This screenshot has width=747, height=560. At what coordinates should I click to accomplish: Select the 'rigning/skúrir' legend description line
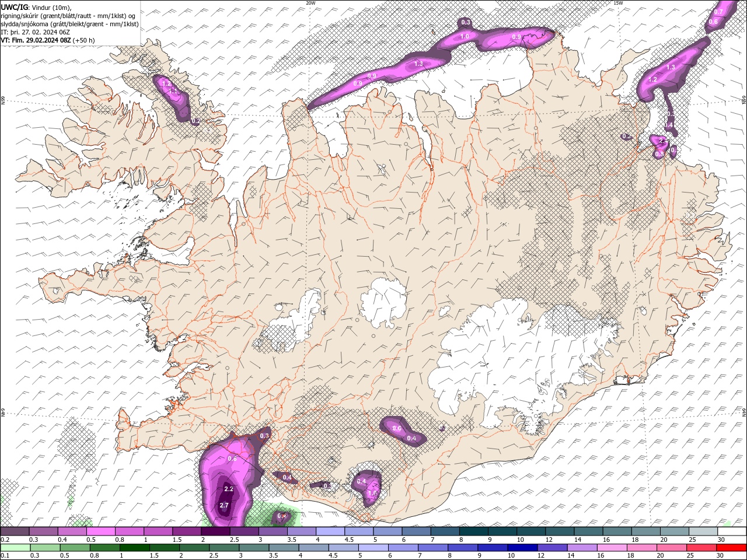tap(68, 16)
